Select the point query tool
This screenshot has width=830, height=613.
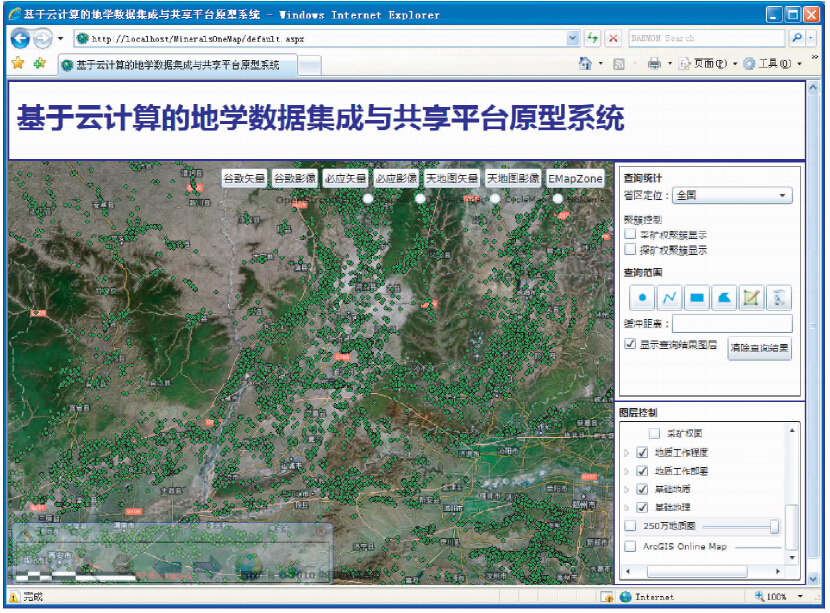click(642, 298)
